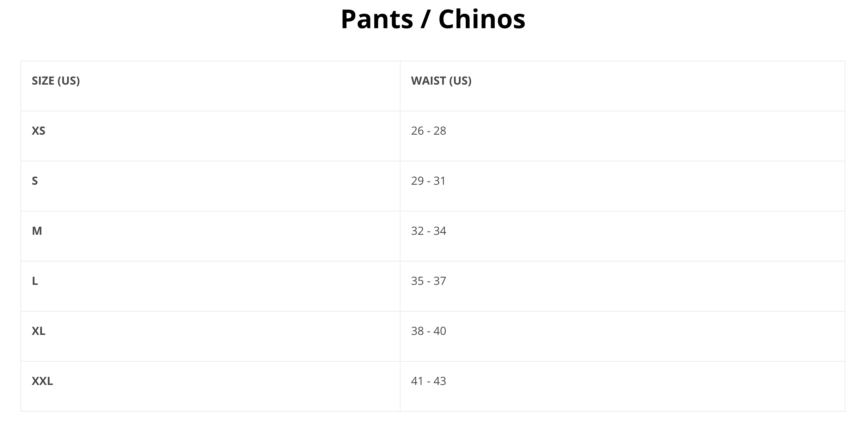The image size is (868, 435).
Task: Select the L size cell
Action: click(x=35, y=281)
